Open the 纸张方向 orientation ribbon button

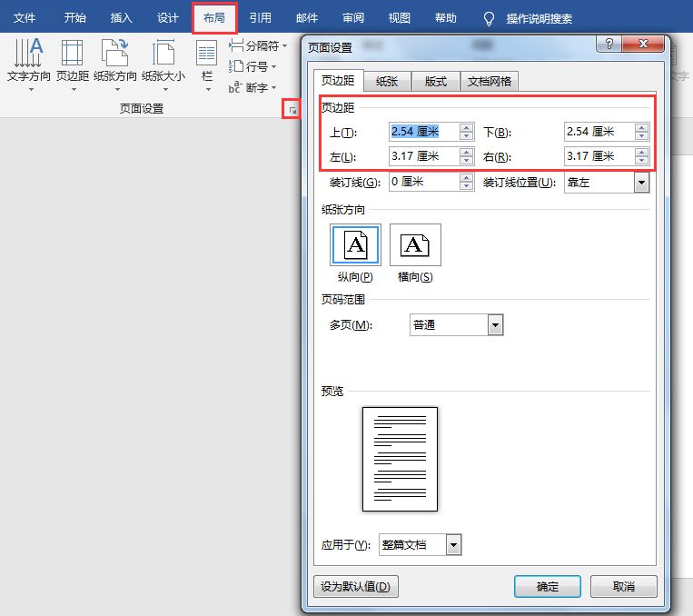tap(115, 65)
